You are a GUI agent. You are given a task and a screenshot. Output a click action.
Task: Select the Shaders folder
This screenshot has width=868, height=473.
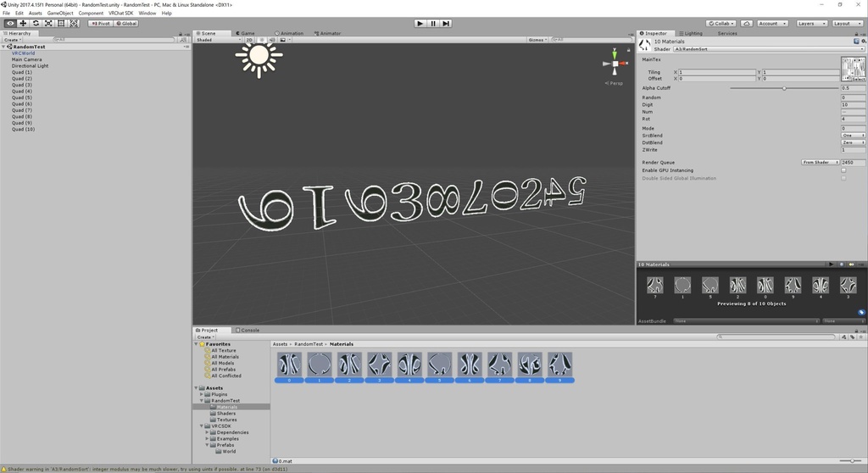point(225,413)
